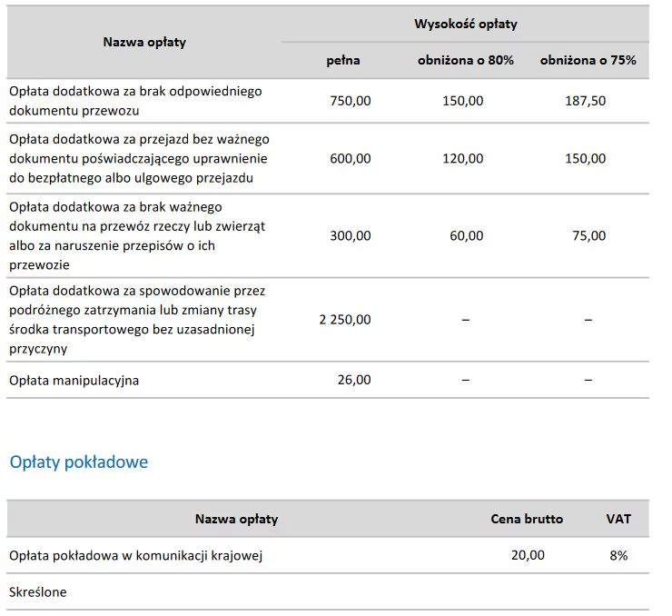Select the 600,00 fee cell
The width and height of the screenshot is (672, 616).
pyautogui.click(x=351, y=158)
